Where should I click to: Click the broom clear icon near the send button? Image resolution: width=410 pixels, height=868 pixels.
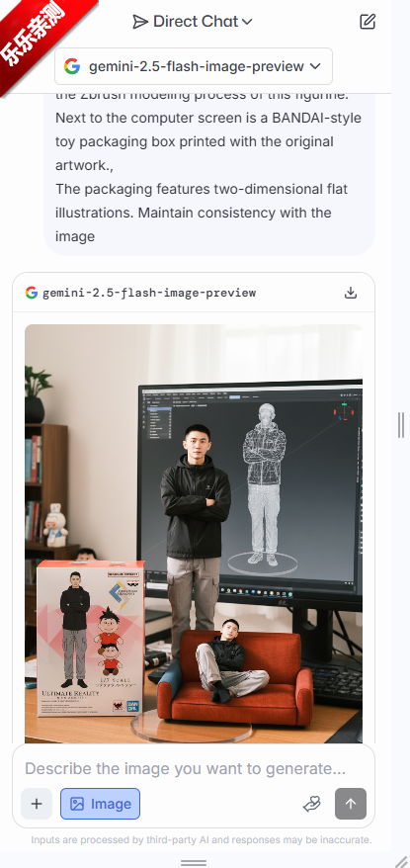point(312,804)
